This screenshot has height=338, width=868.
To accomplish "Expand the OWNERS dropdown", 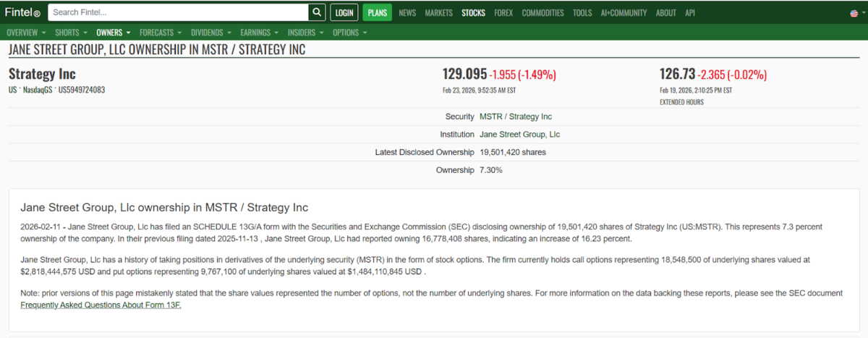I will point(114,33).
